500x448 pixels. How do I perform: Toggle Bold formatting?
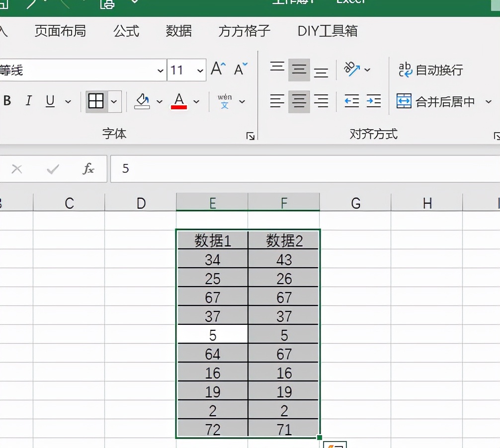pyautogui.click(x=7, y=101)
